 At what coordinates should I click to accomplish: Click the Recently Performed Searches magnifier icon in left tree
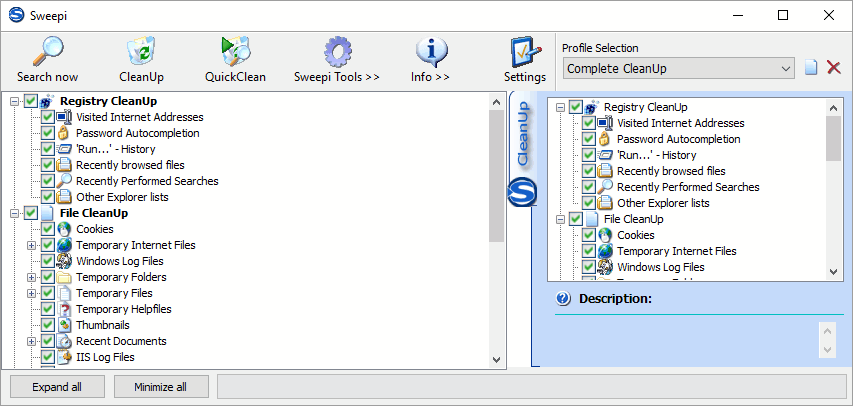64,181
